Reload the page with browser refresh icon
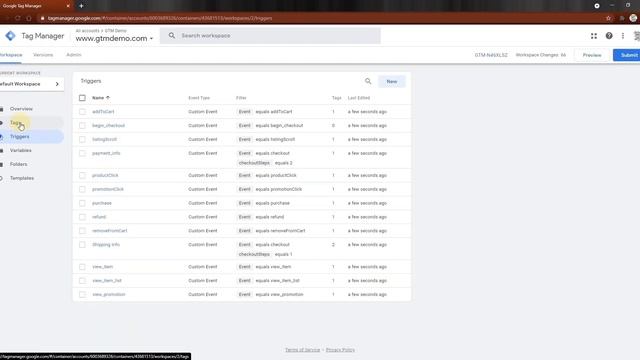This screenshot has width=640, height=360. [x=18, y=18]
